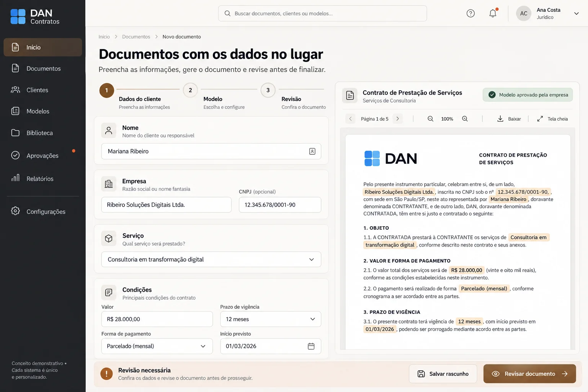Open Documentos in the sidebar
The height and width of the screenshot is (392, 588).
coord(43,69)
